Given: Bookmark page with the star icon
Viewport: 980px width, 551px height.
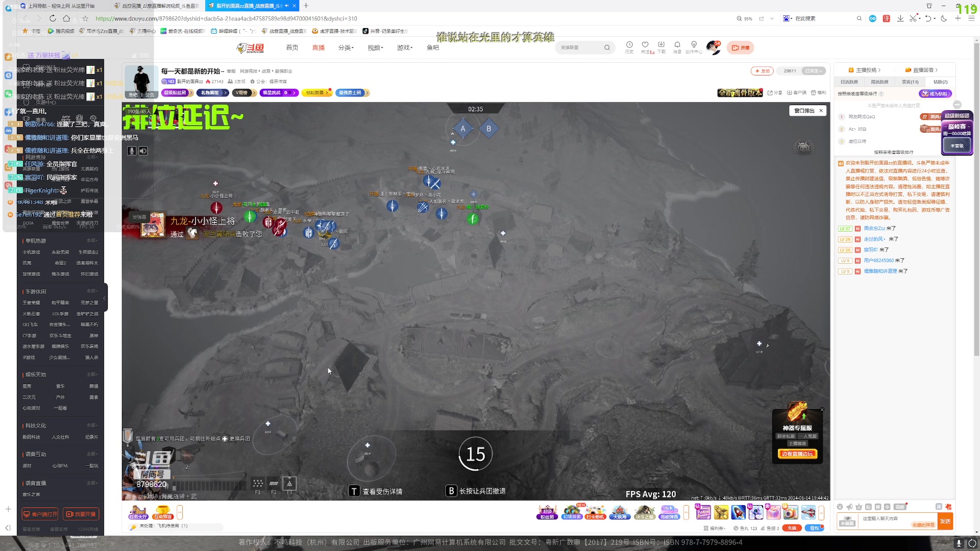Looking at the screenshot, I should (85, 18).
